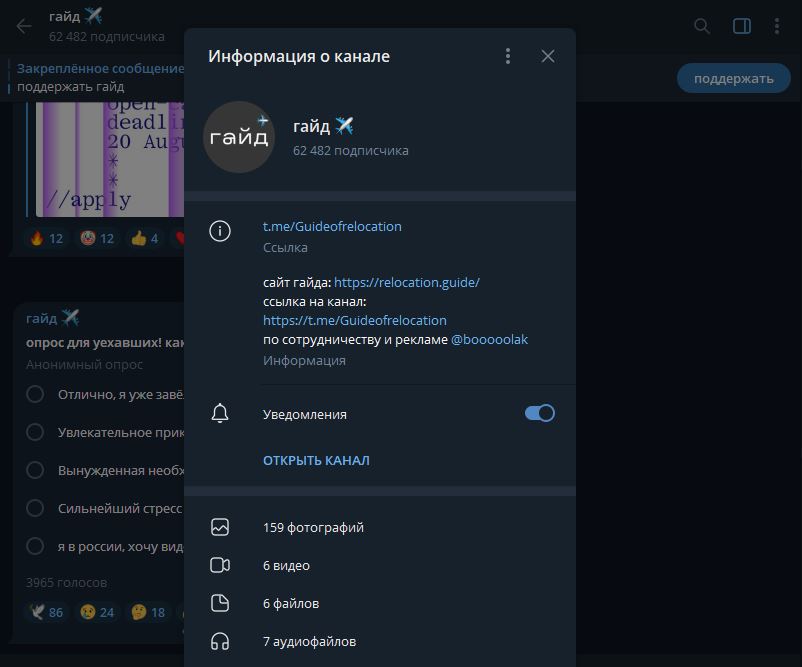The image size is (802, 667).
Task: Click the headphones icon for audio files
Action: pyautogui.click(x=222, y=641)
